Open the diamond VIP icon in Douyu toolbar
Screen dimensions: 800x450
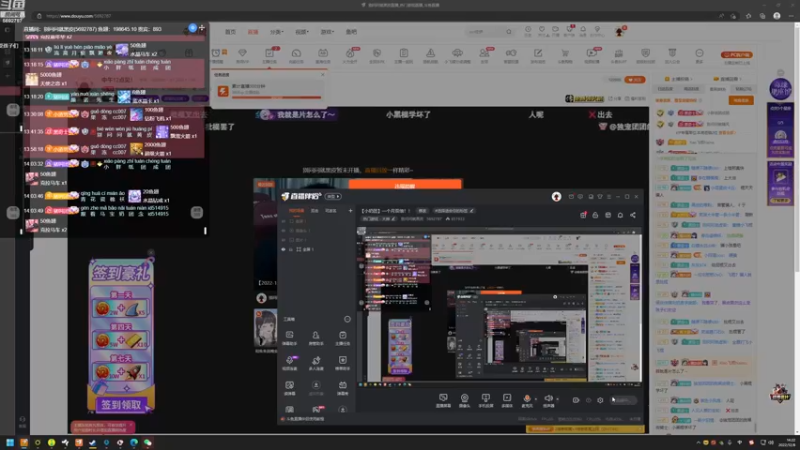point(242,53)
